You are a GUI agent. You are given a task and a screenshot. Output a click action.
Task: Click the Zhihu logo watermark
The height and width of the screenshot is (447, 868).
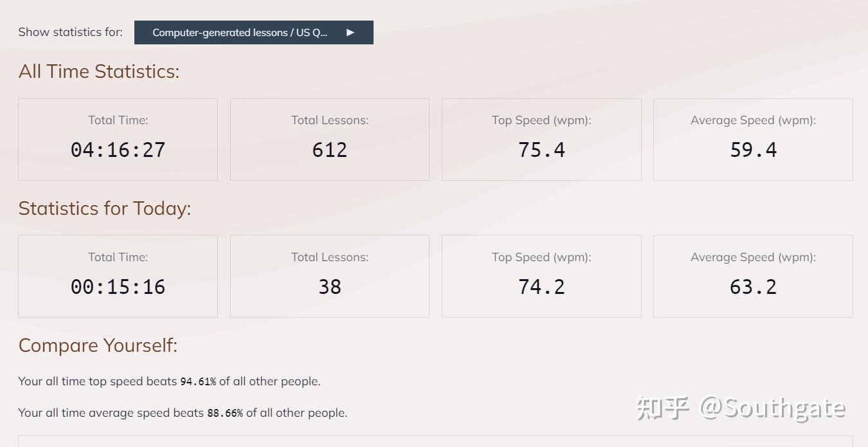click(662, 408)
